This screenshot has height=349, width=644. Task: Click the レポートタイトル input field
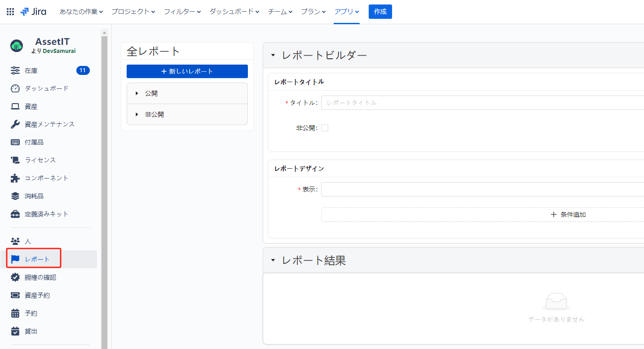(x=481, y=103)
